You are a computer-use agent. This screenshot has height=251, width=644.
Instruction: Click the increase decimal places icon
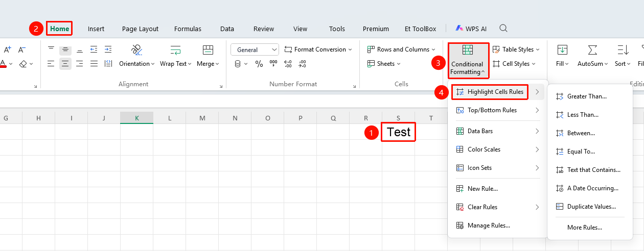point(288,64)
